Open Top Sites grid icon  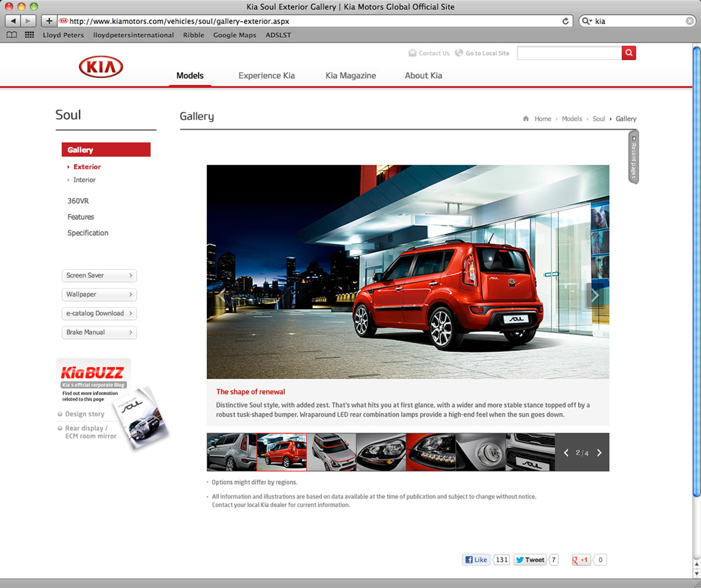point(29,35)
